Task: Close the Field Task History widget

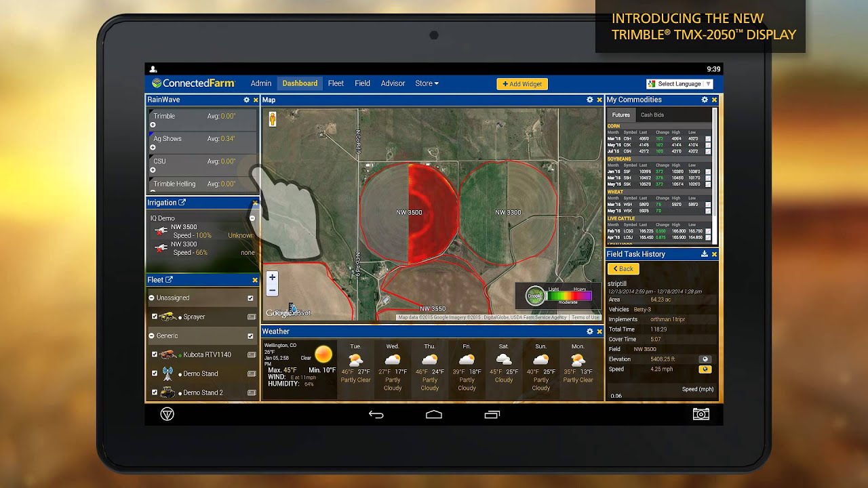Action: pyautogui.click(x=714, y=254)
